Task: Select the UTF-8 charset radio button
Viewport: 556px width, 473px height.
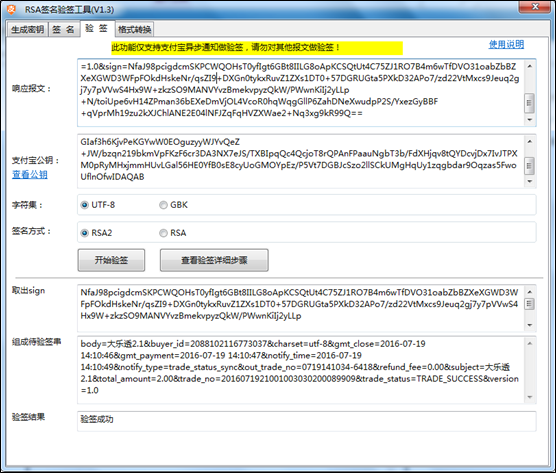Action: pyautogui.click(x=84, y=205)
